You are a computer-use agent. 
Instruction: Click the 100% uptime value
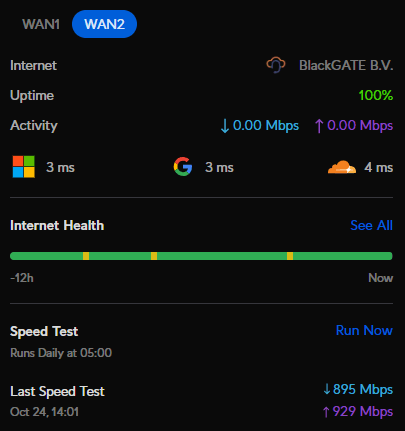coord(376,95)
